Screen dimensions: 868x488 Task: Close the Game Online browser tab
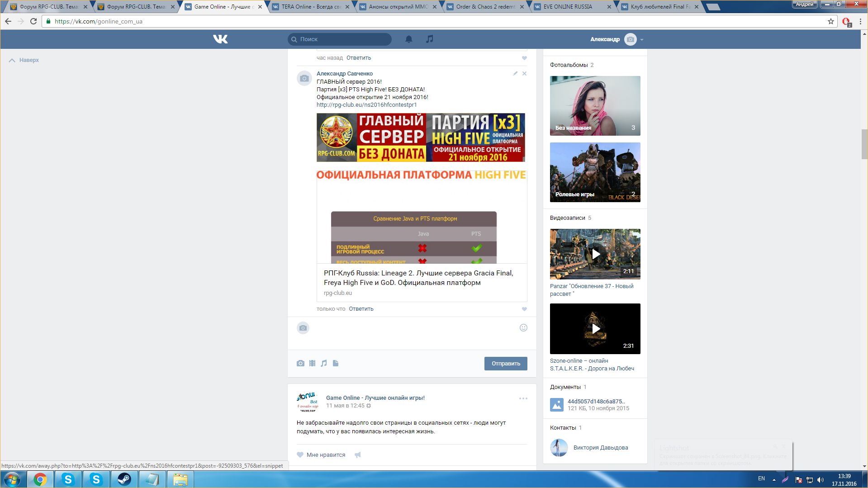tap(260, 7)
